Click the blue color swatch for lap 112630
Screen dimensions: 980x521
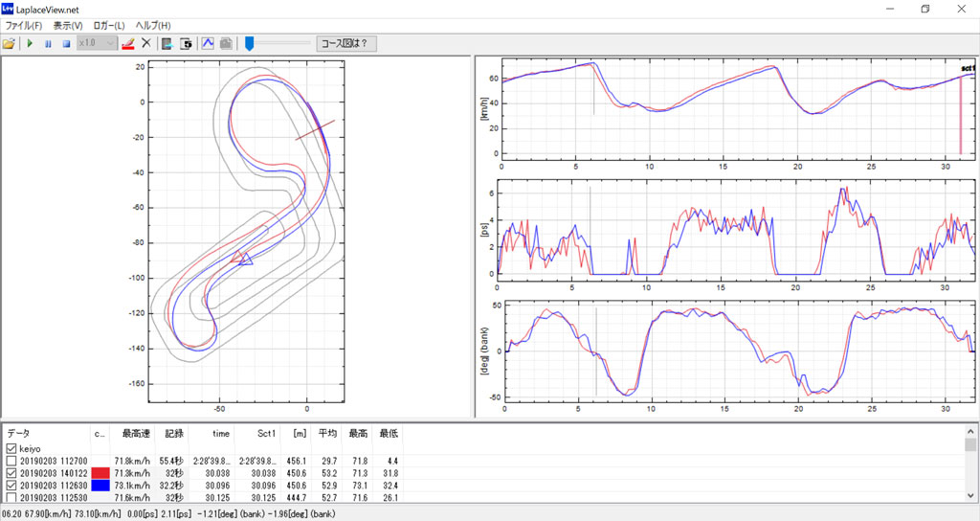(101, 486)
